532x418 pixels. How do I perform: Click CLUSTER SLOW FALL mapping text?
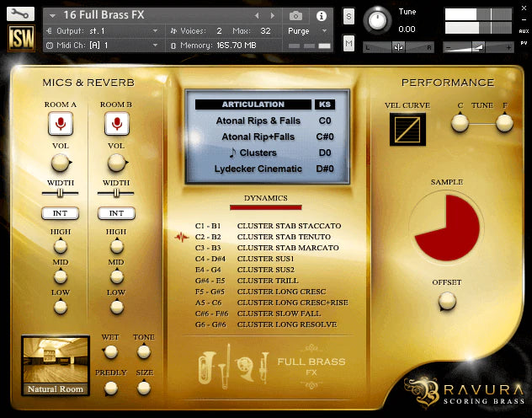point(279,313)
